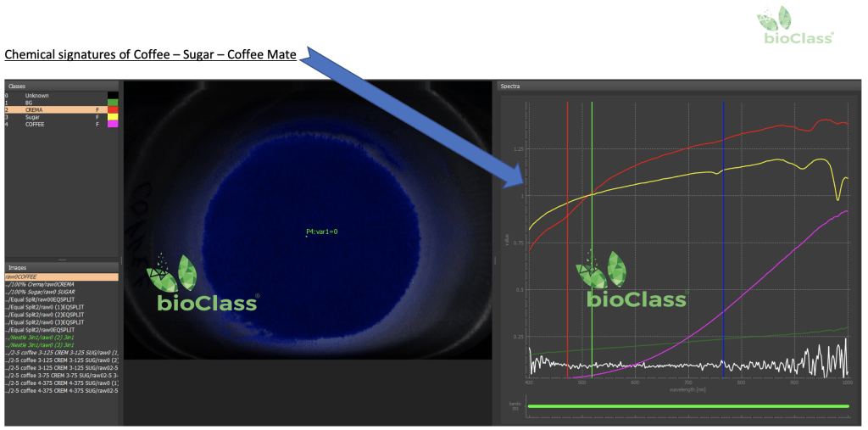Image resolution: width=868 pixels, height=430 pixels.
Task: Toggle the F flag on the CREMA row
Action: 97,109
